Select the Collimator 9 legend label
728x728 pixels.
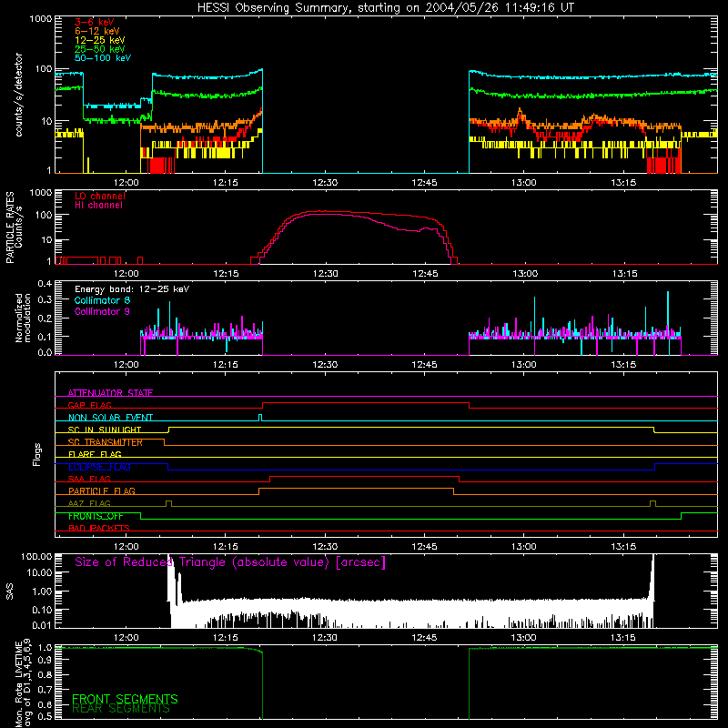coord(102,311)
